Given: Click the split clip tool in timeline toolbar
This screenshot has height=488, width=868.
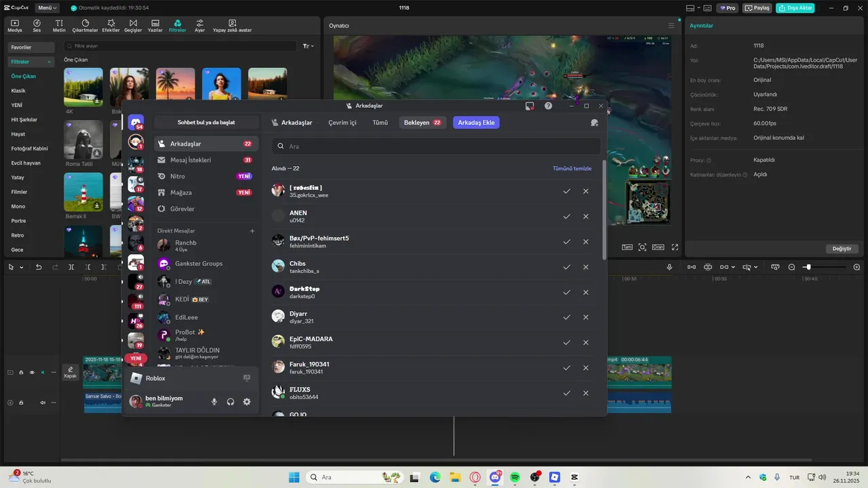Looking at the screenshot, I should click(x=71, y=267).
